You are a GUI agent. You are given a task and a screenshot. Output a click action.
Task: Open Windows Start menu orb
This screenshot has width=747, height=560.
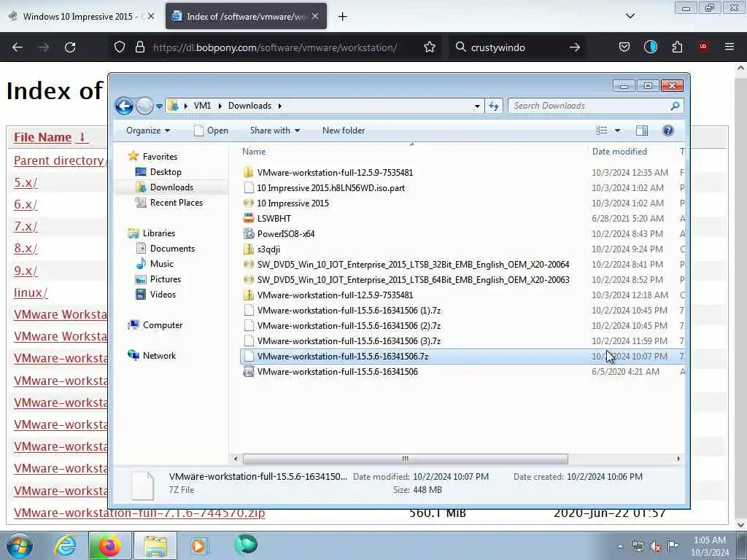(x=20, y=545)
